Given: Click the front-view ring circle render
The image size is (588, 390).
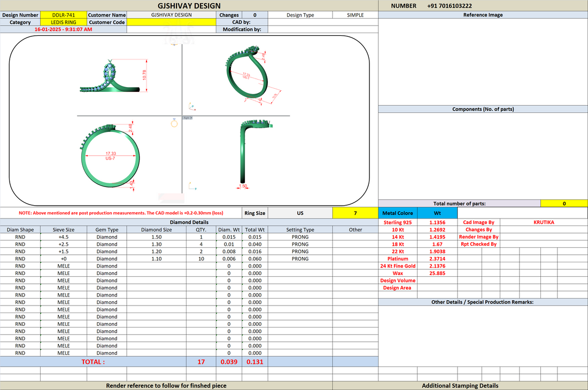Looking at the screenshot, I should pyautogui.click(x=110, y=156).
